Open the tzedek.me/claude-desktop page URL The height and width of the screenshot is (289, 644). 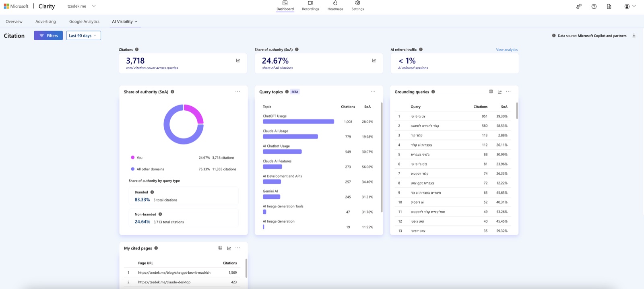click(164, 282)
